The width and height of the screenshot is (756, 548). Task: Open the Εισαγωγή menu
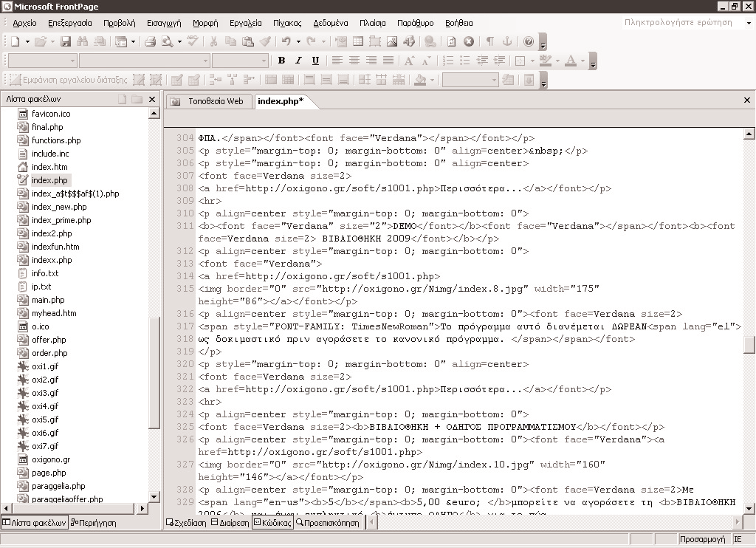164,23
